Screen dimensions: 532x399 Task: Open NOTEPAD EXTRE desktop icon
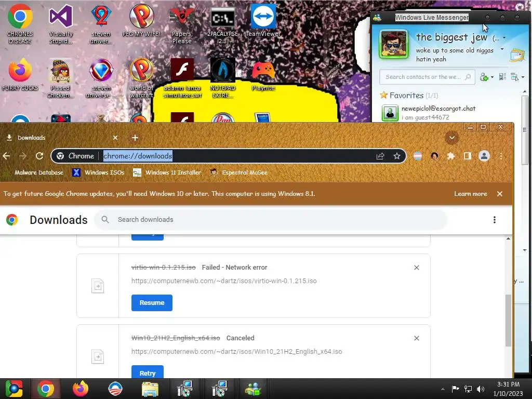(x=222, y=78)
